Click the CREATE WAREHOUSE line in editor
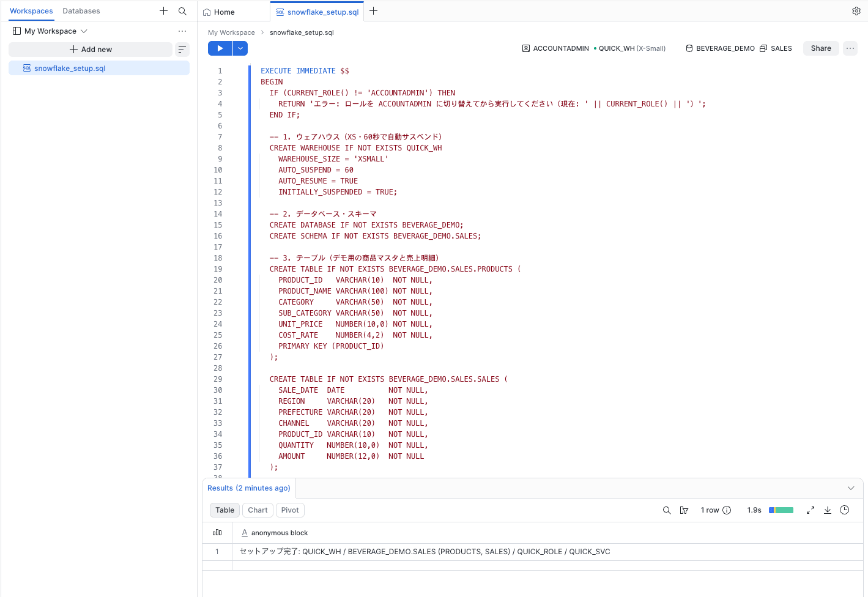868x597 pixels. [355, 148]
